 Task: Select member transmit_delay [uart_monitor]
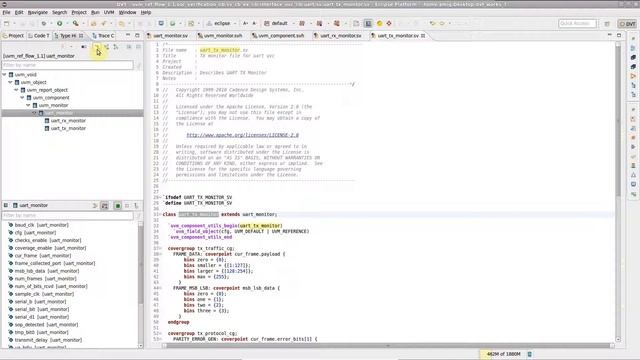tap(48, 340)
